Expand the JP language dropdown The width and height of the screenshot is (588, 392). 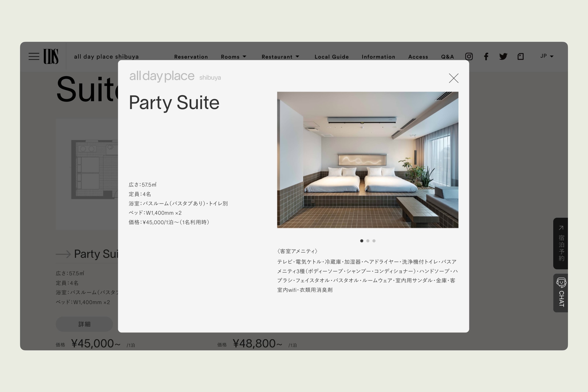[x=547, y=56]
